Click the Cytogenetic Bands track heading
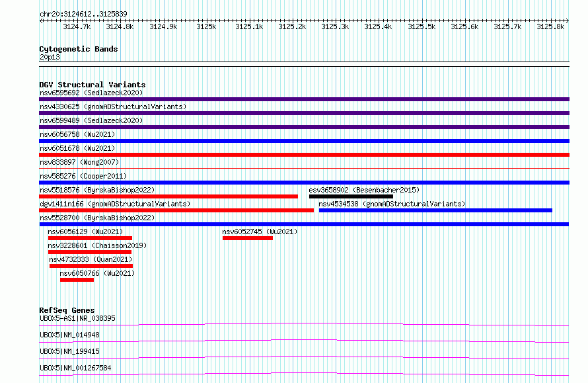The width and height of the screenshot is (588, 383). (79, 49)
